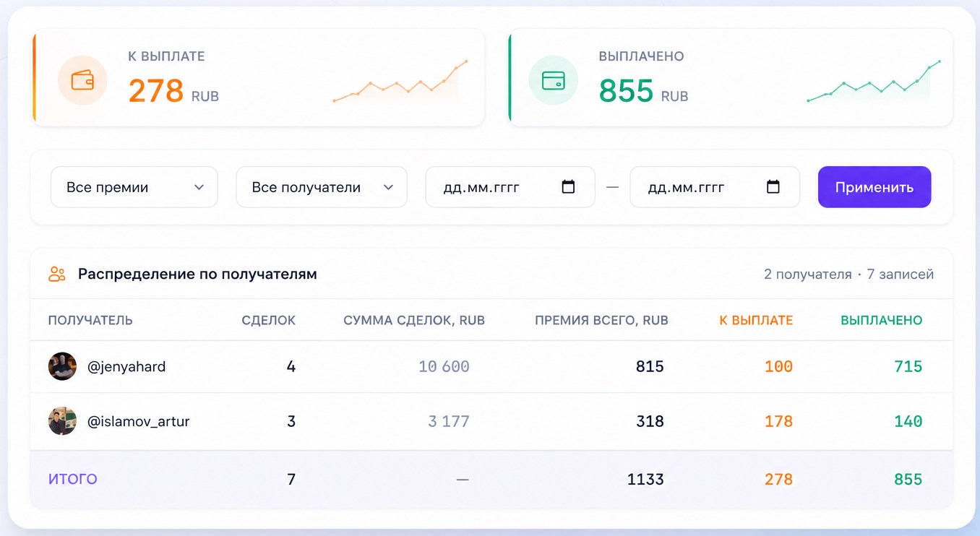Image resolution: width=980 pixels, height=536 pixels.
Task: Click the recipients people icon
Action: (x=57, y=275)
